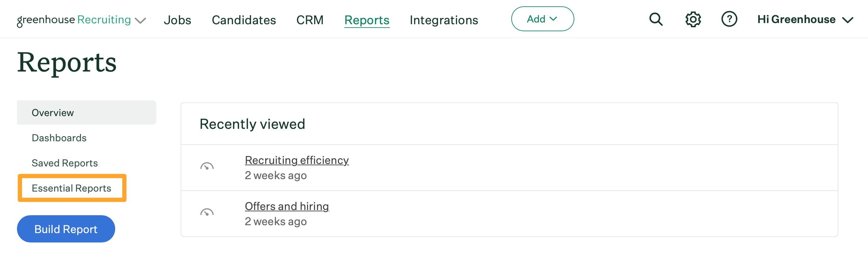Select the Overview sidebar item
Screen dimensions: 868x254
pos(52,112)
